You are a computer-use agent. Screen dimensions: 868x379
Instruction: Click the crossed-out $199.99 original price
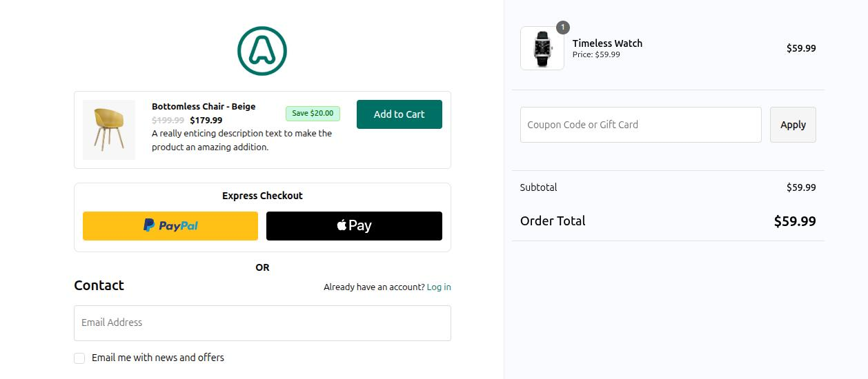(168, 121)
